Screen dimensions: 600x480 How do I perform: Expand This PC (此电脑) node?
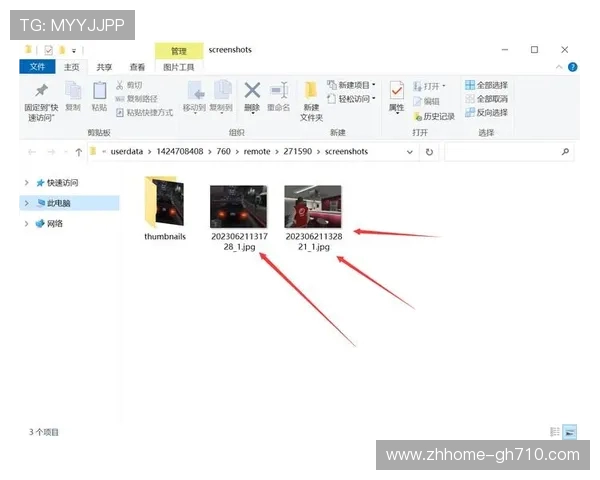pos(26,203)
